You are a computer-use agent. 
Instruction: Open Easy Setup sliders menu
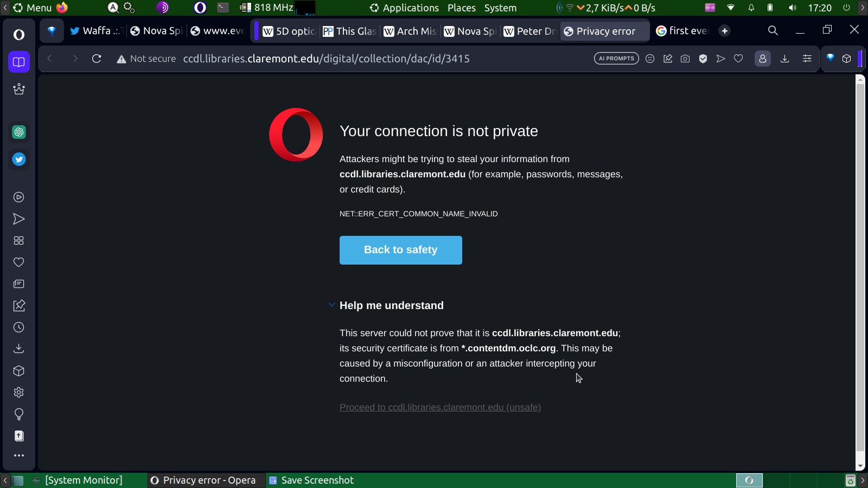coord(807,59)
